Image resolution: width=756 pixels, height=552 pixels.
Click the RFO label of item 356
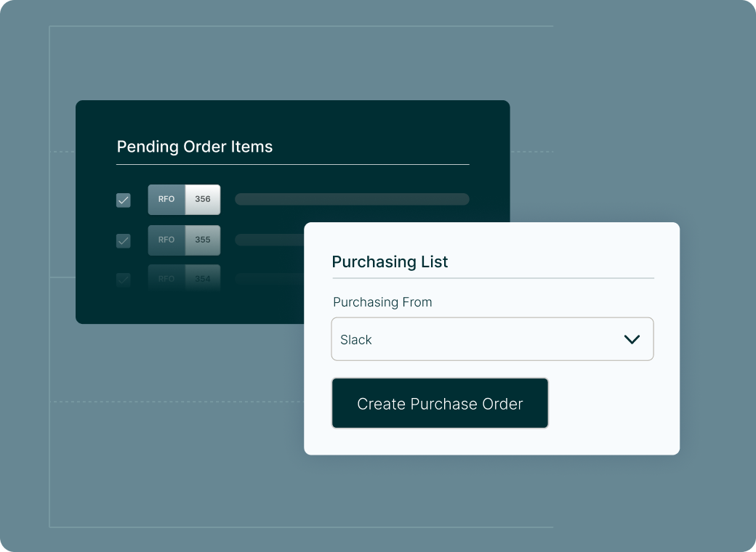166,200
